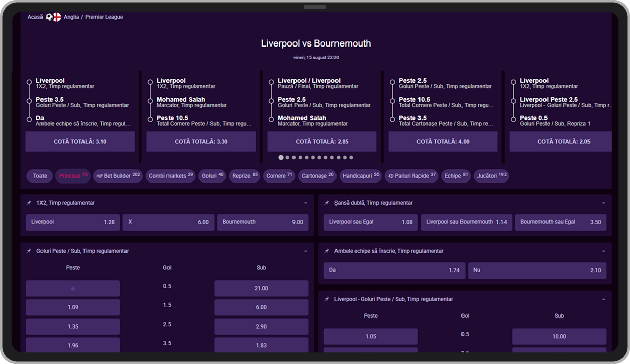Pin the Șansă dublă market

(327, 203)
